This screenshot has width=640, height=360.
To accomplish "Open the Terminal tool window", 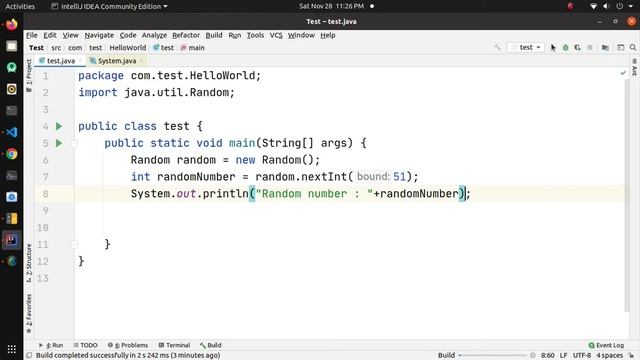I will coord(174,345).
